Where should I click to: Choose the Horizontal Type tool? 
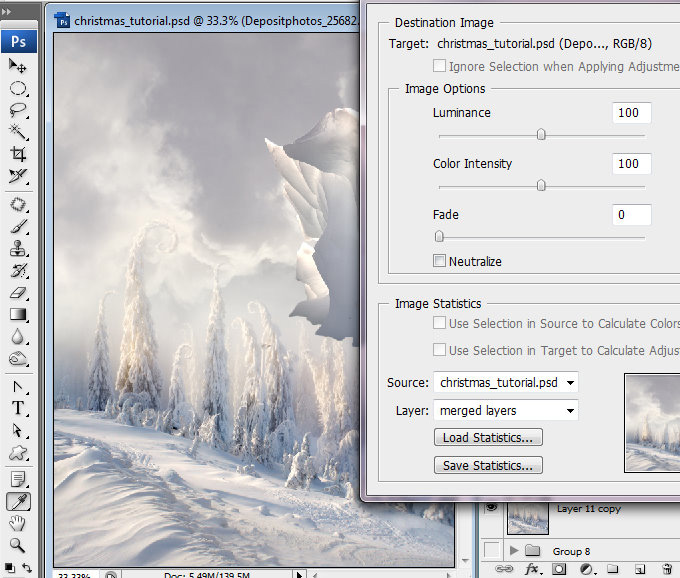[18, 408]
